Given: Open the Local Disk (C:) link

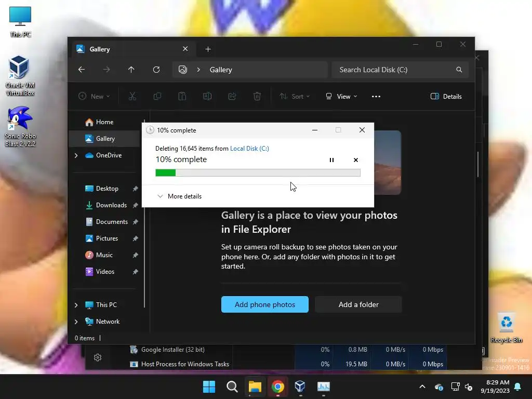Looking at the screenshot, I should coord(249,148).
